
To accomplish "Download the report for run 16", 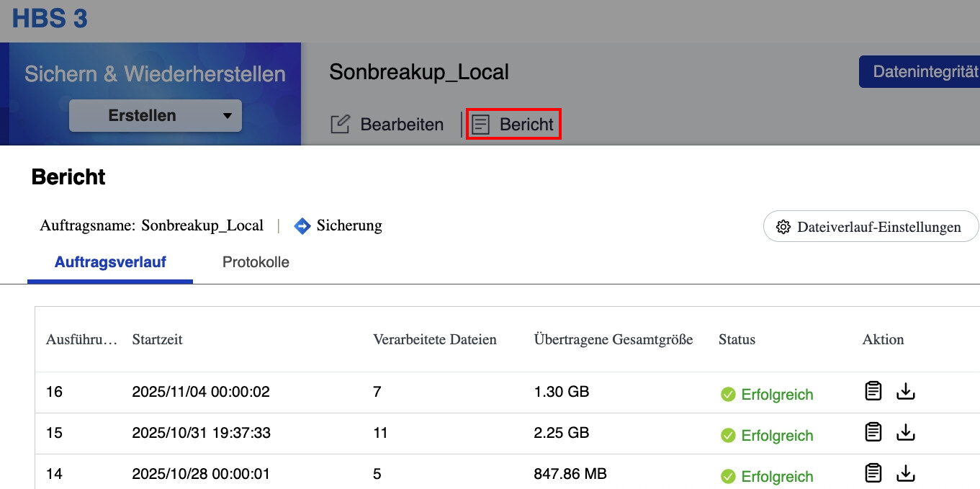I will pyautogui.click(x=905, y=392).
